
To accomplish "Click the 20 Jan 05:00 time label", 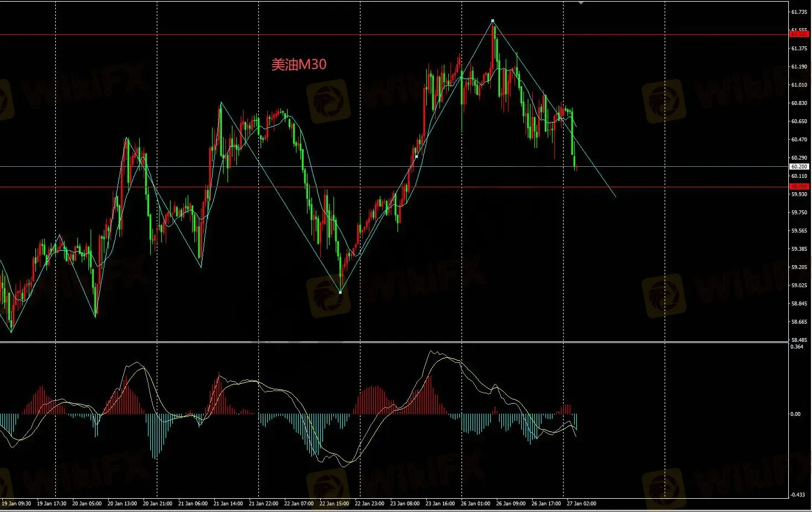I will [x=87, y=504].
